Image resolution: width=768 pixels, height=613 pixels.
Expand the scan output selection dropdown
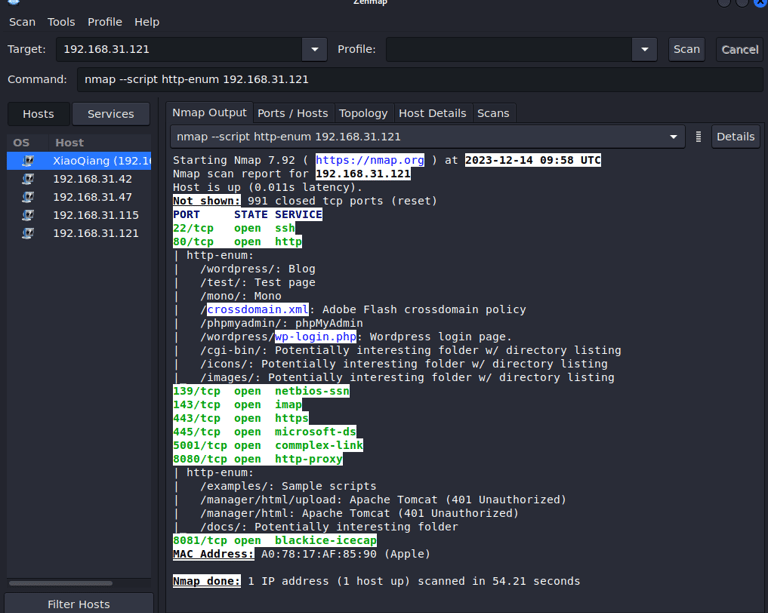tap(673, 137)
